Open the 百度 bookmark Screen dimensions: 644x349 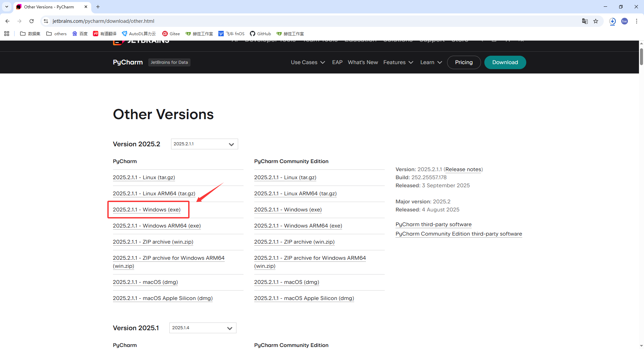coord(80,34)
